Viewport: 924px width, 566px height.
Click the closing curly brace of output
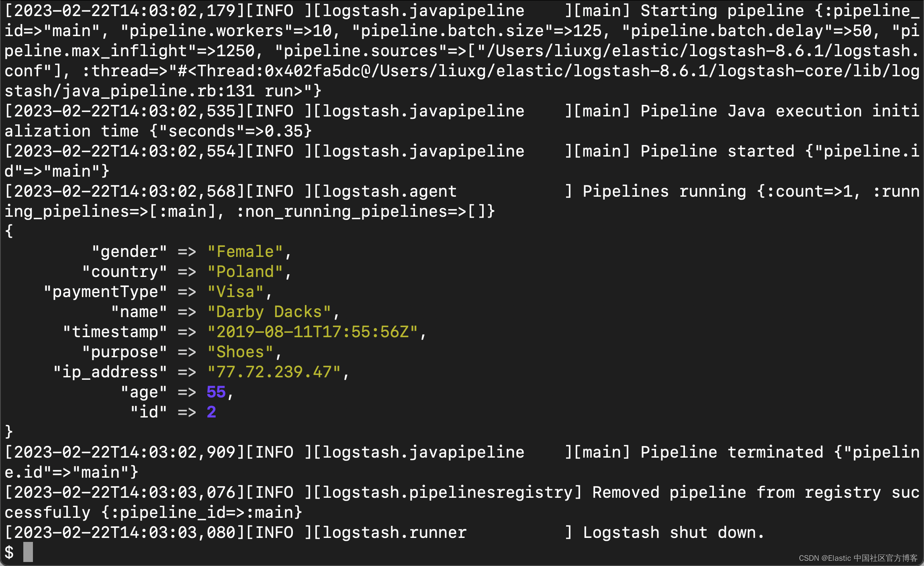pyautogui.click(x=9, y=432)
